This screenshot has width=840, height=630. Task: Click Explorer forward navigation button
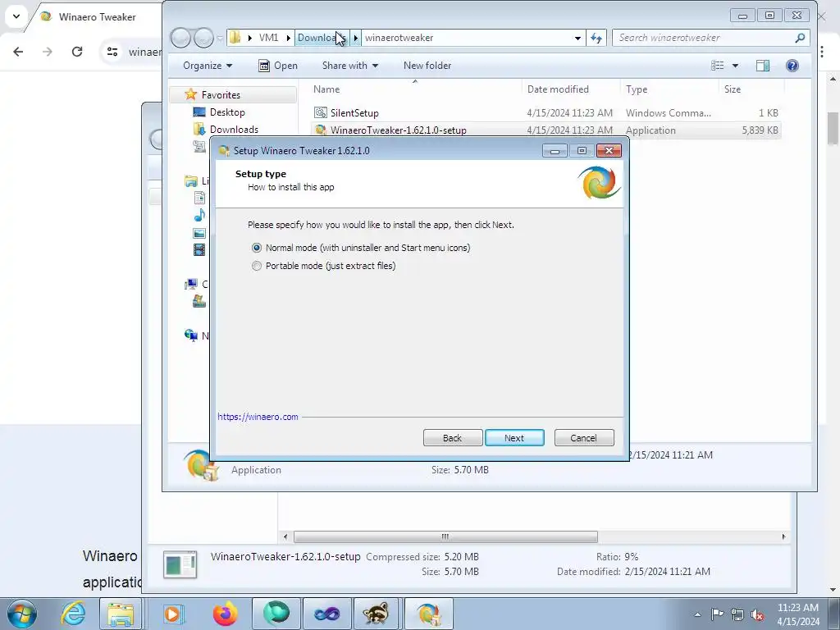[203, 38]
